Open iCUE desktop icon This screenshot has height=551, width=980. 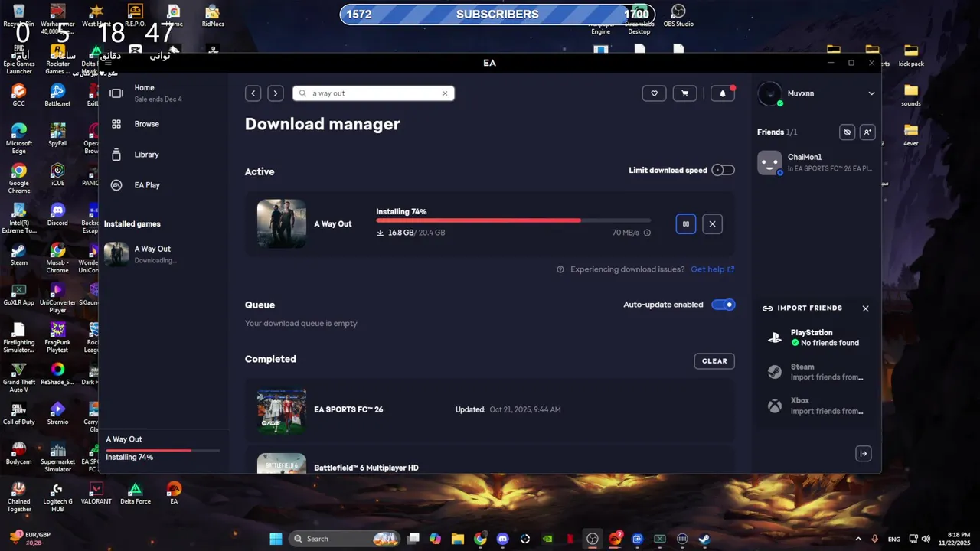point(57,175)
